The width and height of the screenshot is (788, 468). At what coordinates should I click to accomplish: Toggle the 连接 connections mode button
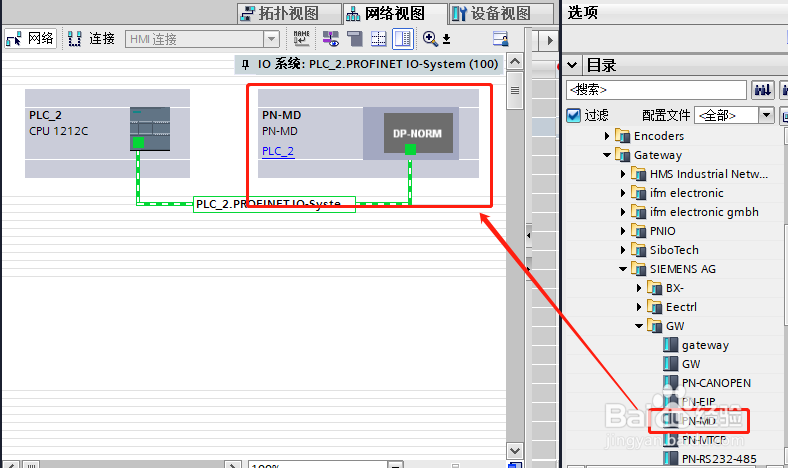91,39
